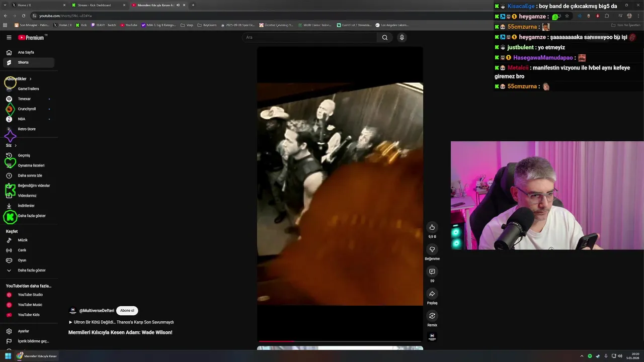Go back in browser

(6, 16)
